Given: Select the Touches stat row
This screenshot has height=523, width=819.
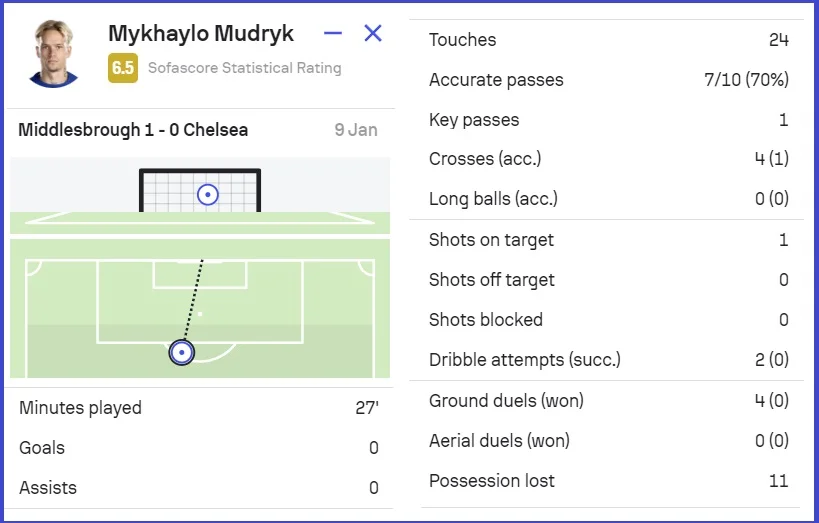Looking at the screenshot, I should (608, 40).
